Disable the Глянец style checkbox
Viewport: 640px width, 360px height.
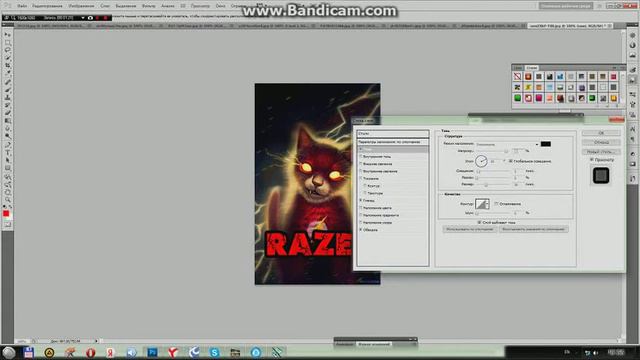pos(360,200)
